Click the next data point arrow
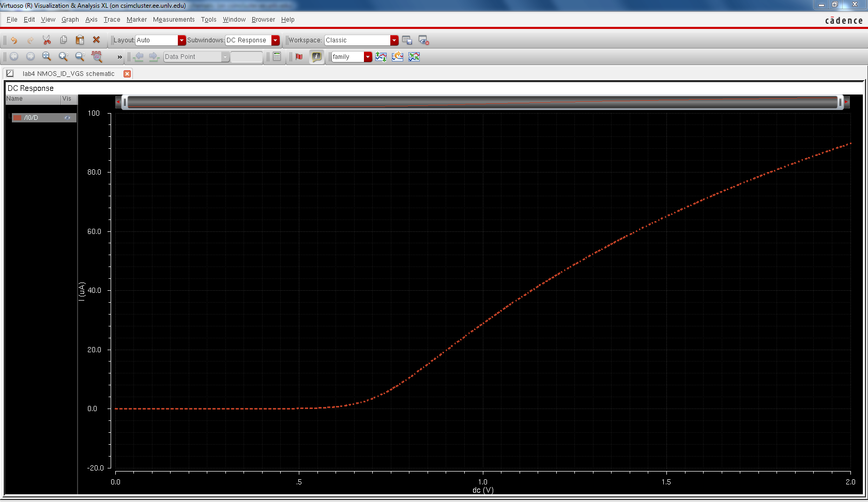Image resolution: width=868 pixels, height=502 pixels. pos(154,56)
